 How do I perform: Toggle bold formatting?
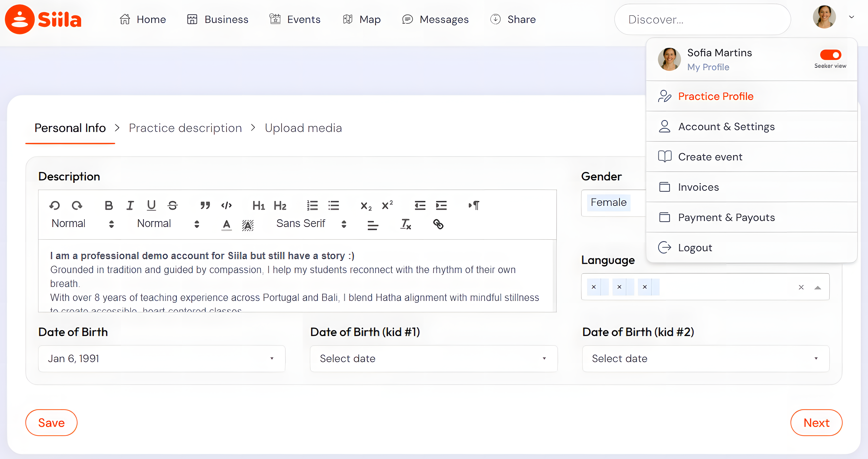coord(108,205)
